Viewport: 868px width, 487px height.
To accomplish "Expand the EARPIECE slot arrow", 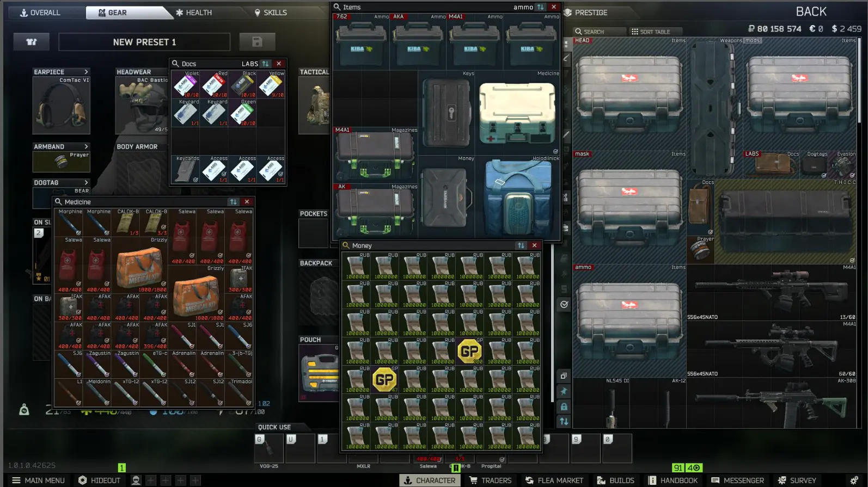I will tap(86, 72).
